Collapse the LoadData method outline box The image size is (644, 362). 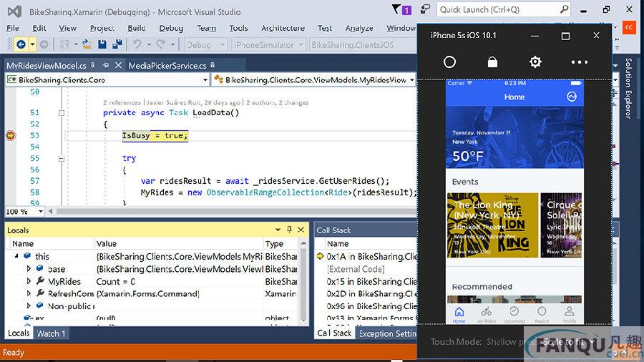pos(62,113)
